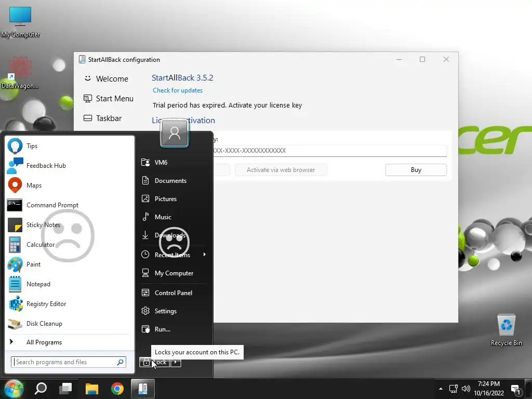Open Pictures folder in Start menu

pyautogui.click(x=174, y=199)
